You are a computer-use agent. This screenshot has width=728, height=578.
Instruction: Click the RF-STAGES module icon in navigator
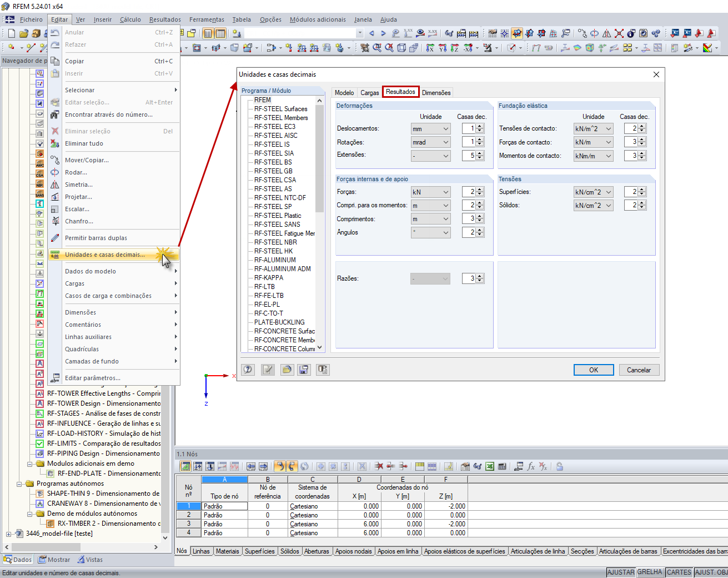pyautogui.click(x=40, y=413)
